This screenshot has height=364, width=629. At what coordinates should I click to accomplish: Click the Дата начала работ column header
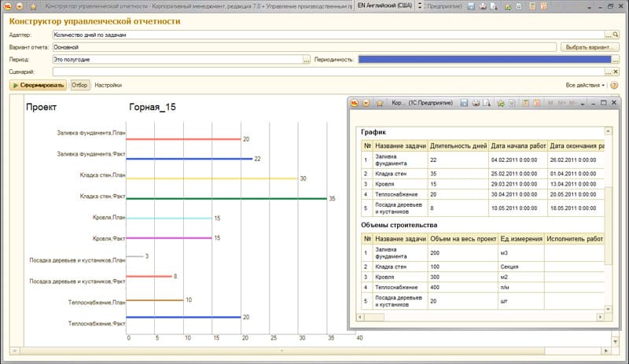pos(518,145)
